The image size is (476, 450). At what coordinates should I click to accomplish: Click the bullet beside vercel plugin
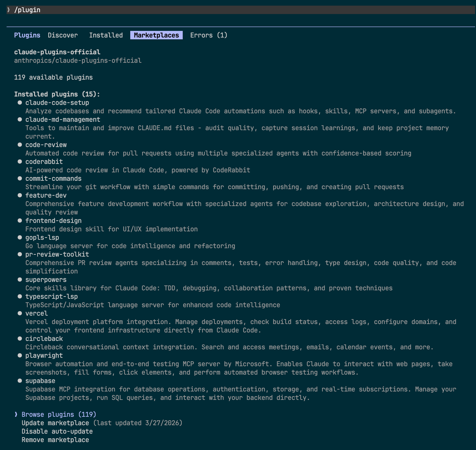[20, 313]
